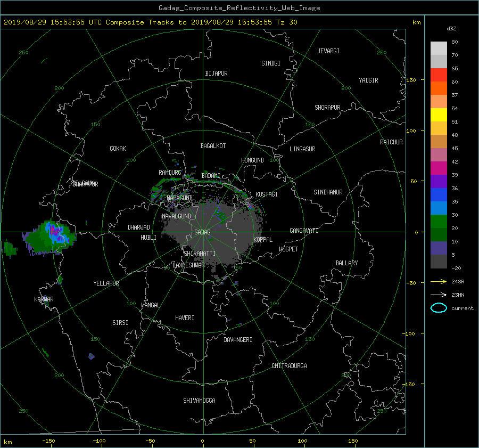Click the SHORAPUR city label
This screenshot has height=448, width=479.
click(327, 108)
